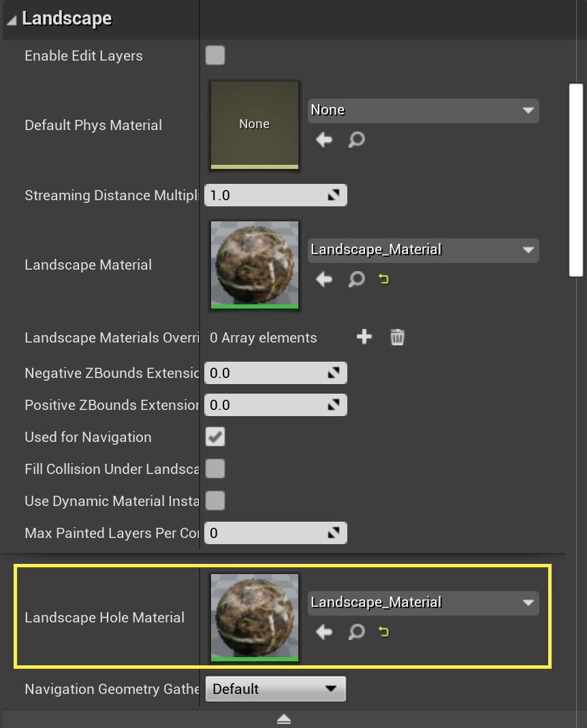Reset Landscape Material to default
The image size is (587, 728).
pos(383,279)
